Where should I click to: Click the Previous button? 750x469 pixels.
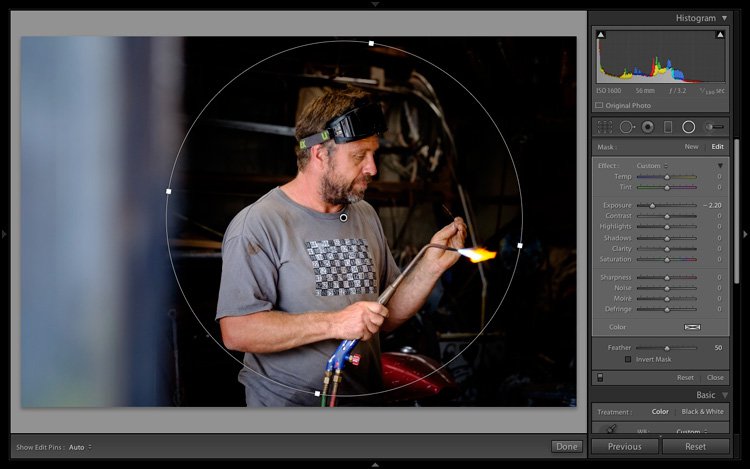(x=624, y=447)
